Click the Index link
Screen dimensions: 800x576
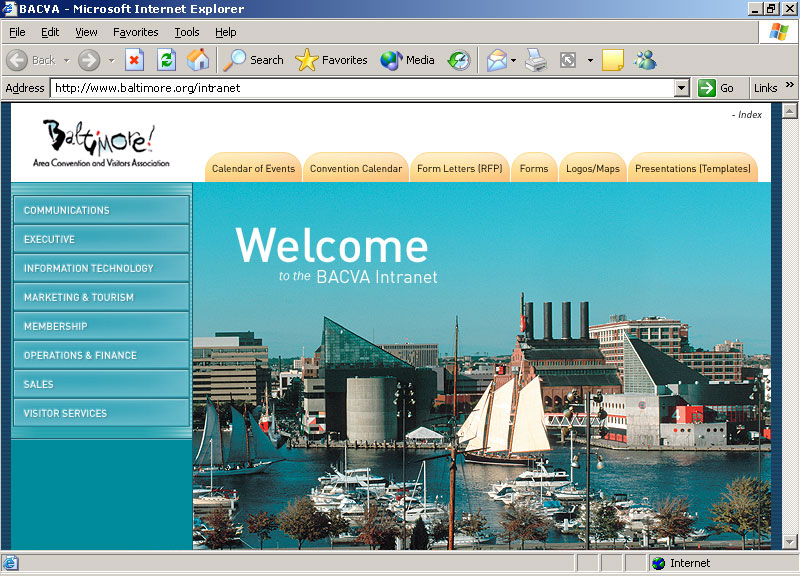pyautogui.click(x=749, y=115)
